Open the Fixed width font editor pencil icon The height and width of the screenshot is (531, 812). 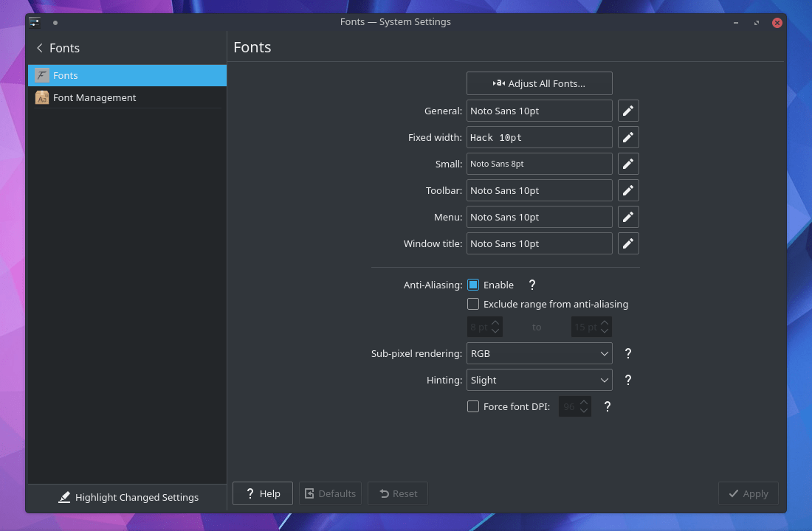click(x=627, y=137)
